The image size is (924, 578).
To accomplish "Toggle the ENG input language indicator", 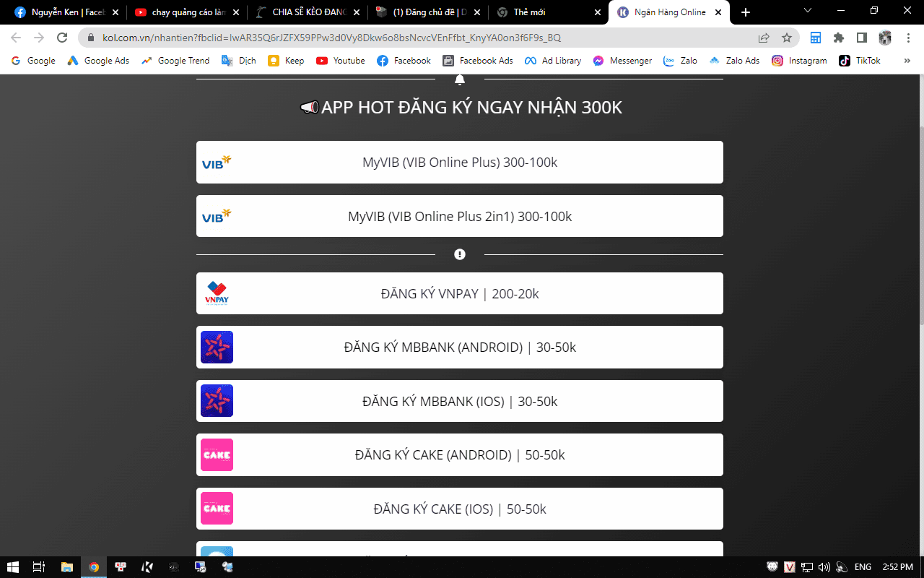I will point(863,567).
